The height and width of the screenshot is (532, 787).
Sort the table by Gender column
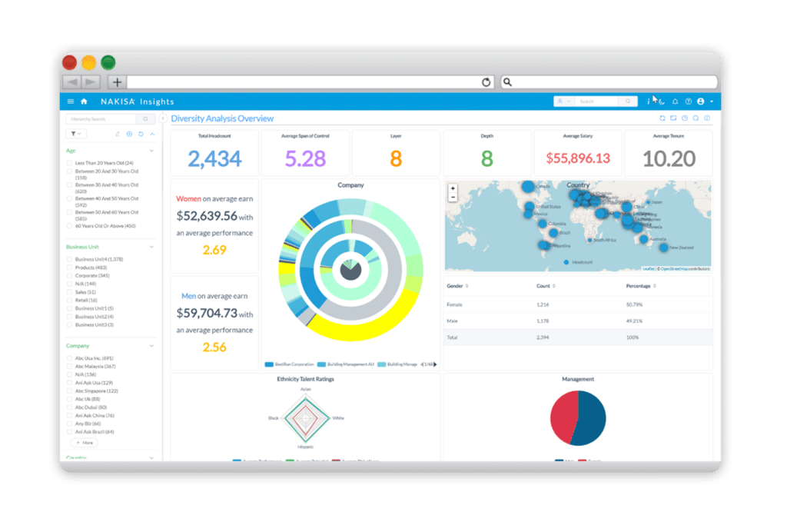[x=466, y=286]
